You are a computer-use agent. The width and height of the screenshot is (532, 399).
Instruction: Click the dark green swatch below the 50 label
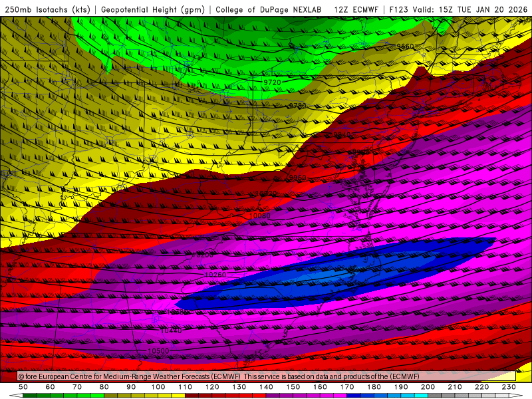30,396
